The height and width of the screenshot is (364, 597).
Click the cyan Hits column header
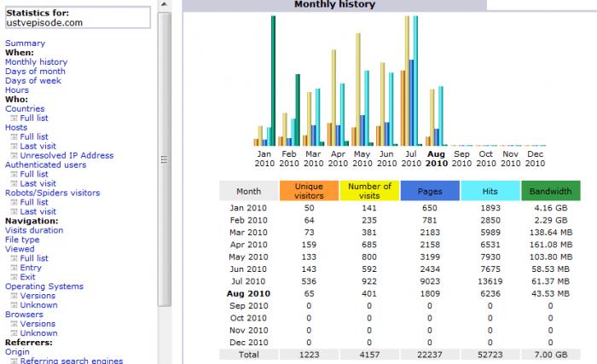[490, 191]
